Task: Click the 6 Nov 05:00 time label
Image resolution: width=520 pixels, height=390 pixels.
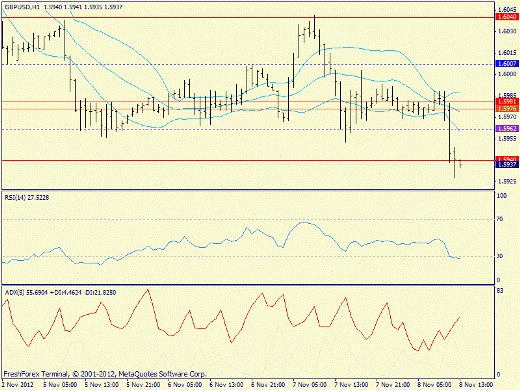Action: [185, 384]
